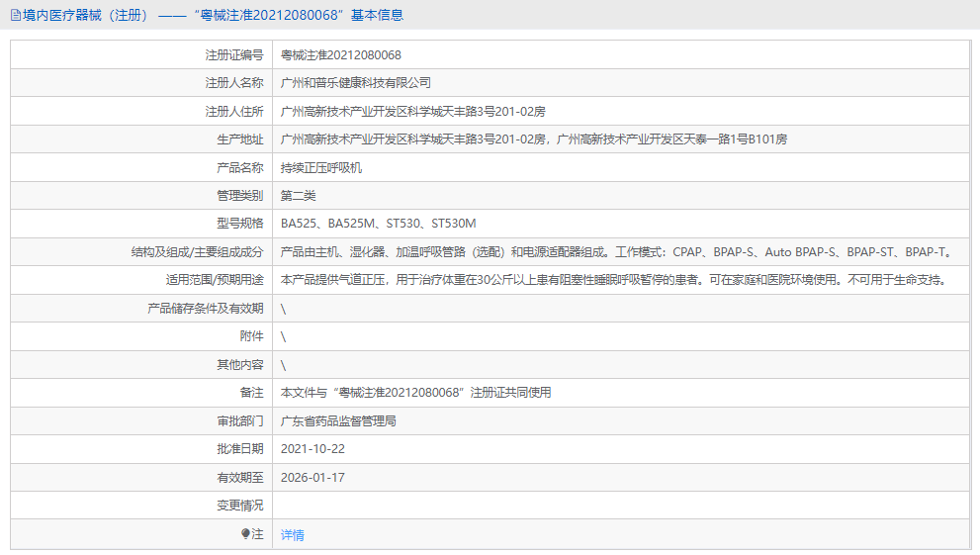This screenshot has height=555, width=980.
Task: Click management category 第二类
Action: [298, 196]
